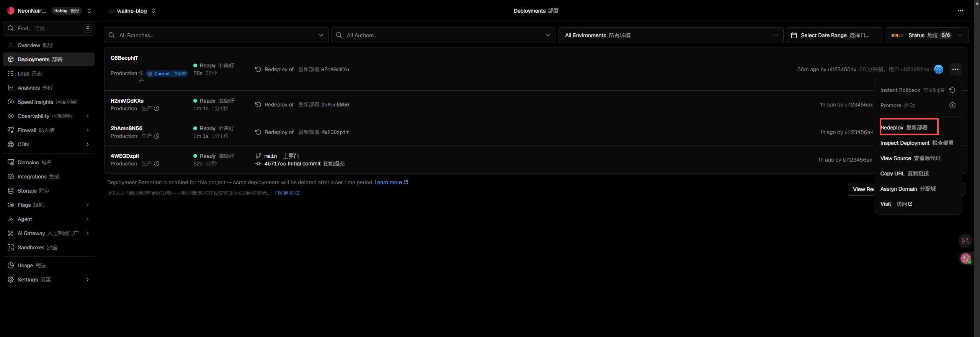This screenshot has width=980, height=337.
Task: Expand the Agent submenu chevron
Action: (88, 219)
